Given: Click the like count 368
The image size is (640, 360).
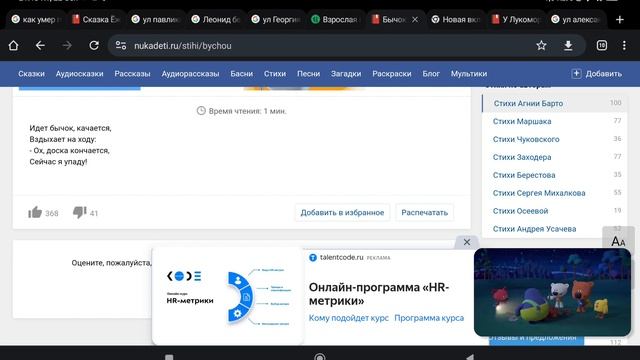Looking at the screenshot, I should coord(51,213).
